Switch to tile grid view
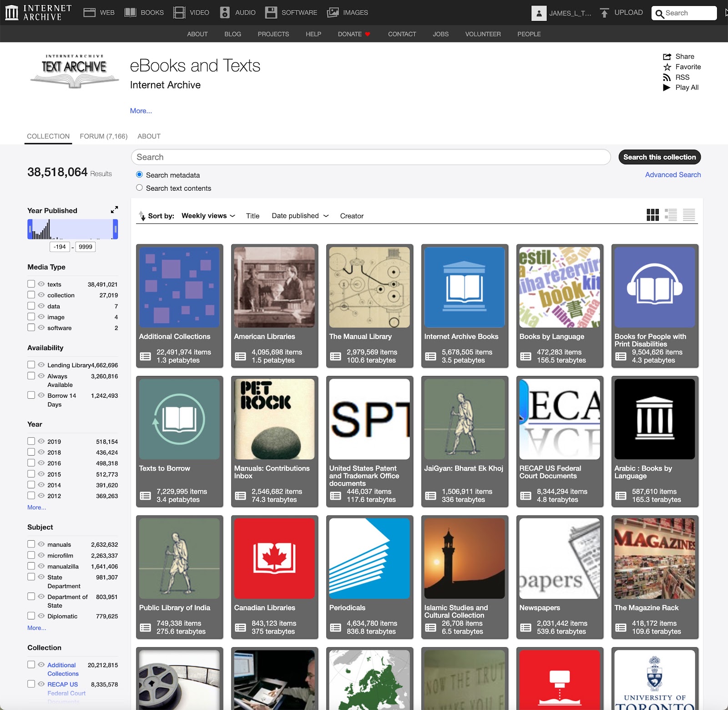Screen dimensions: 728x710 pos(652,215)
